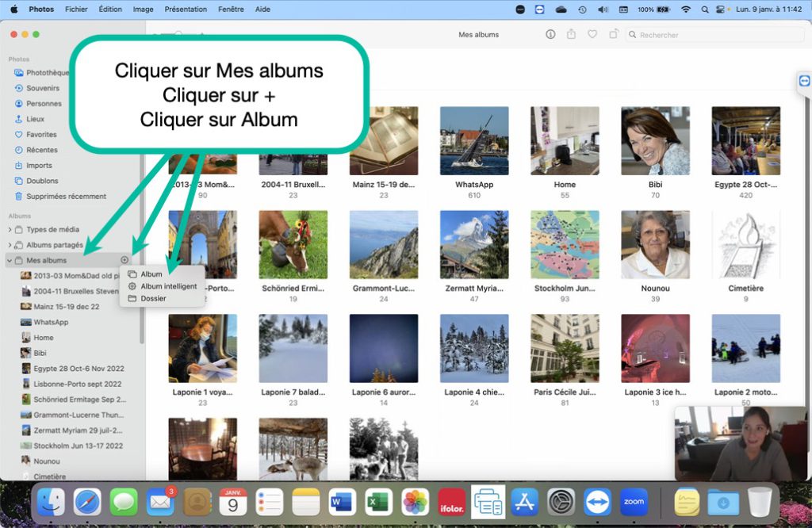Viewport: 812px width, 528px height.
Task: Select Supprimées récemment in sidebar
Action: (x=66, y=197)
